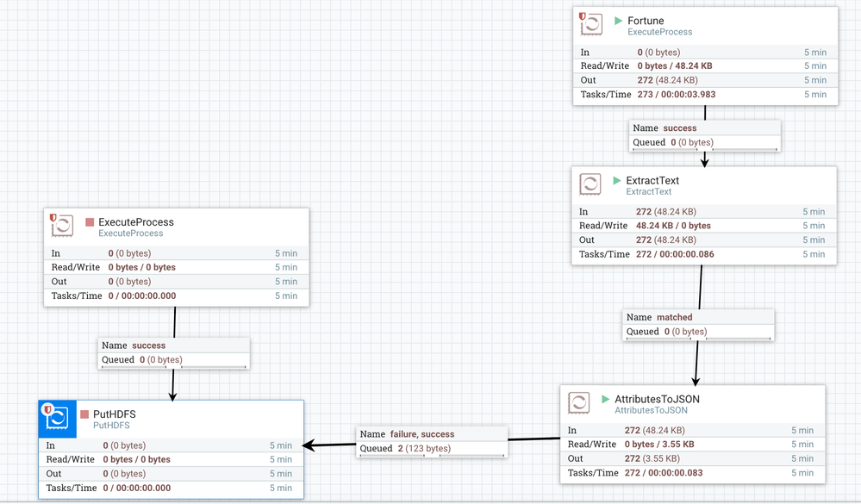Viewport: 861px width, 504px height.
Task: Click the AttributesToJSON processor icon
Action: pyautogui.click(x=579, y=403)
